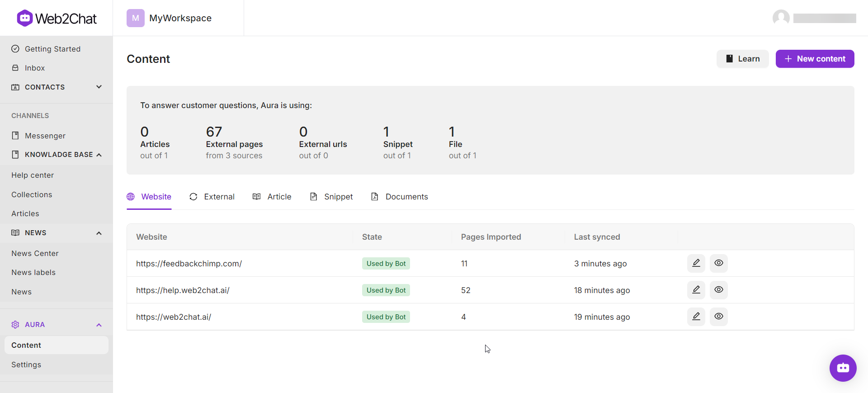
Task: Click the Web2Chat logo icon
Action: (25, 18)
